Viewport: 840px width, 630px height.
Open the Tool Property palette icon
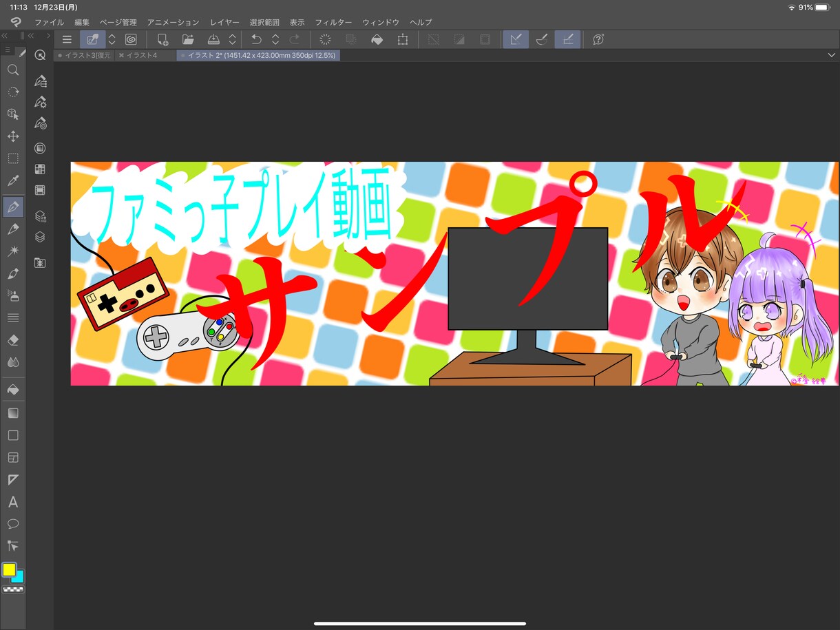point(40,103)
